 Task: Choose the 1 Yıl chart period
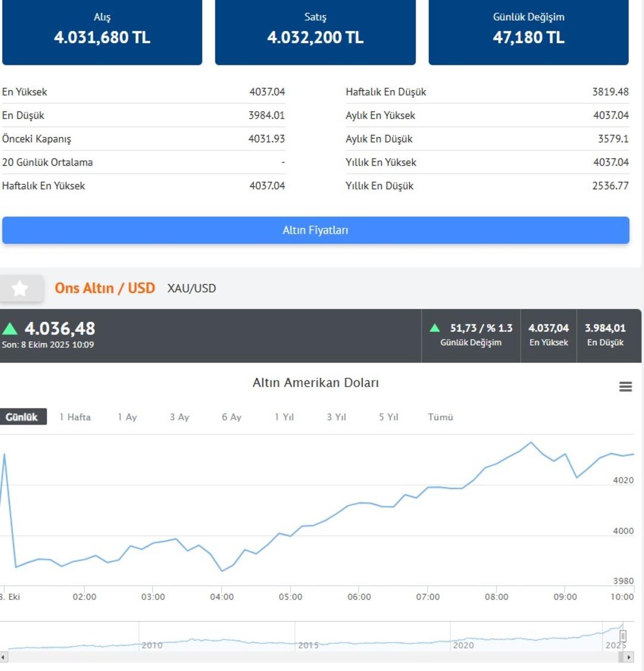pyautogui.click(x=284, y=417)
